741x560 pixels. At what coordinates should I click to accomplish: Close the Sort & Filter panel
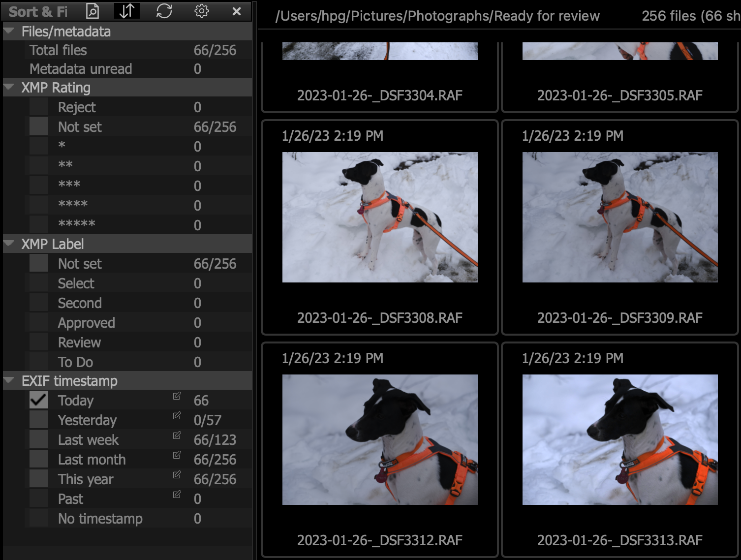pos(237,11)
